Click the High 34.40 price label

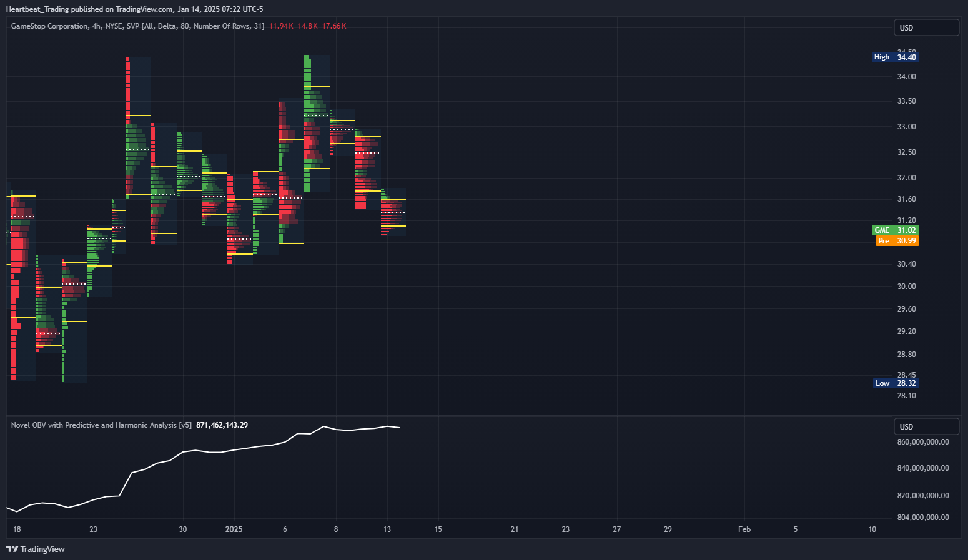[896, 57]
